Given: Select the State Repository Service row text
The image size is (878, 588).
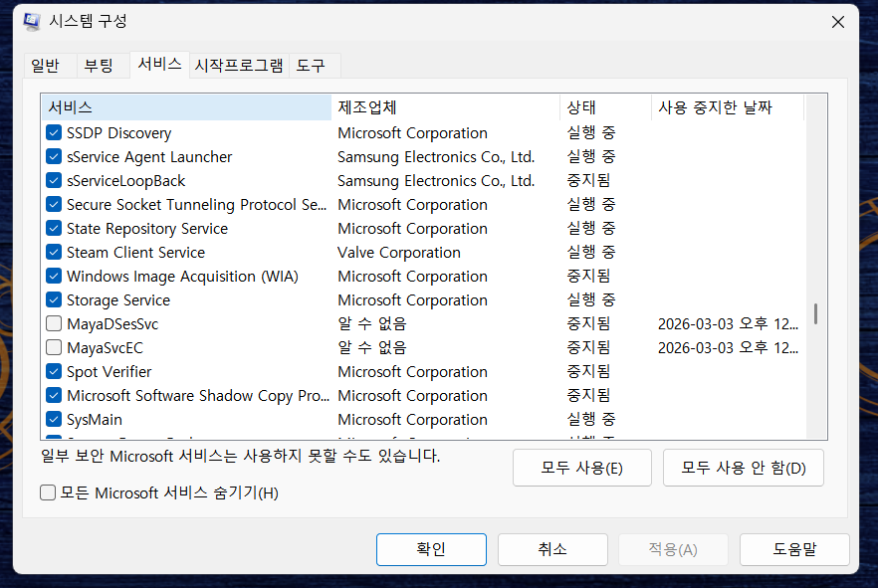Looking at the screenshot, I should [147, 228].
